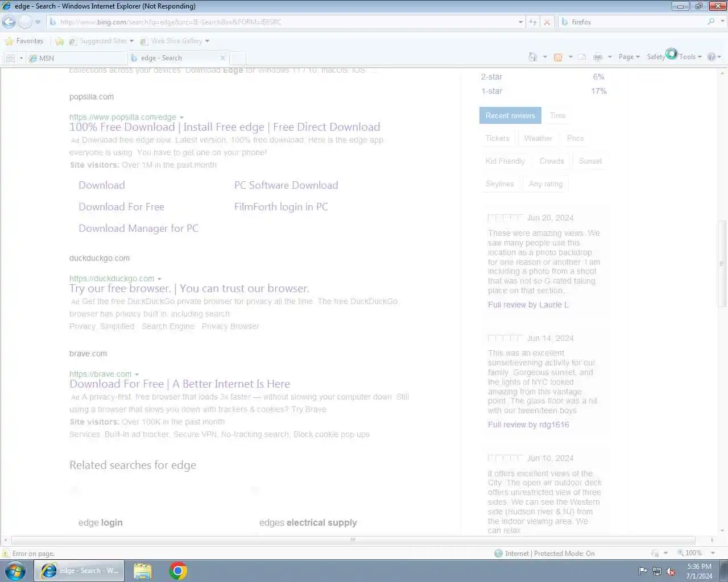Open the 100% zoom level control
728x582 pixels.
(697, 553)
